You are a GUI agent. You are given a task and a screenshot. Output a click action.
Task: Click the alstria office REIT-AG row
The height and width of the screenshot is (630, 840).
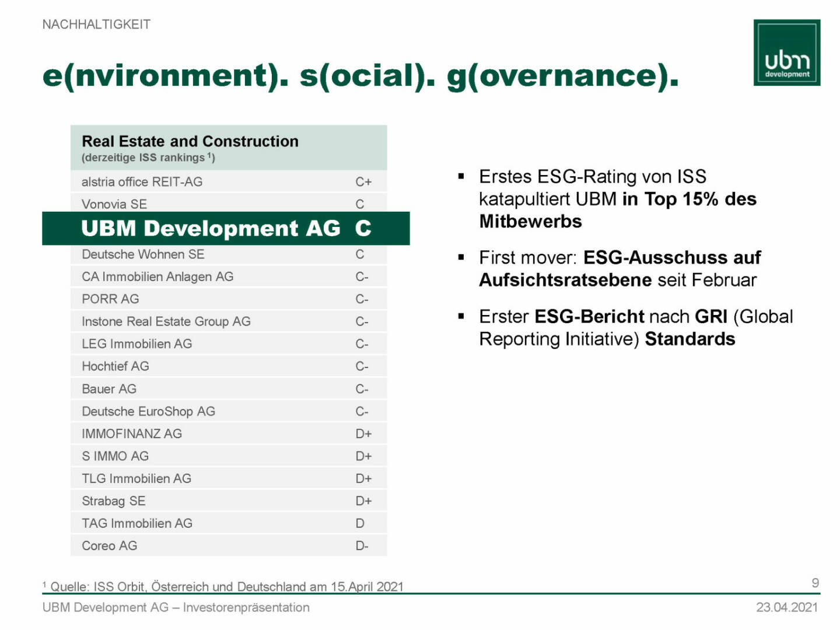[x=228, y=182]
